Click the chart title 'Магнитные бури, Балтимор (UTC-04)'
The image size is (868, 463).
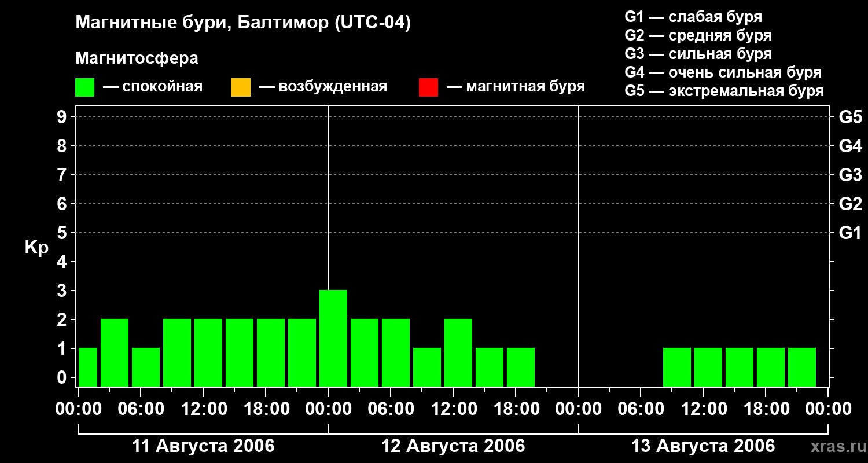pos(243,23)
